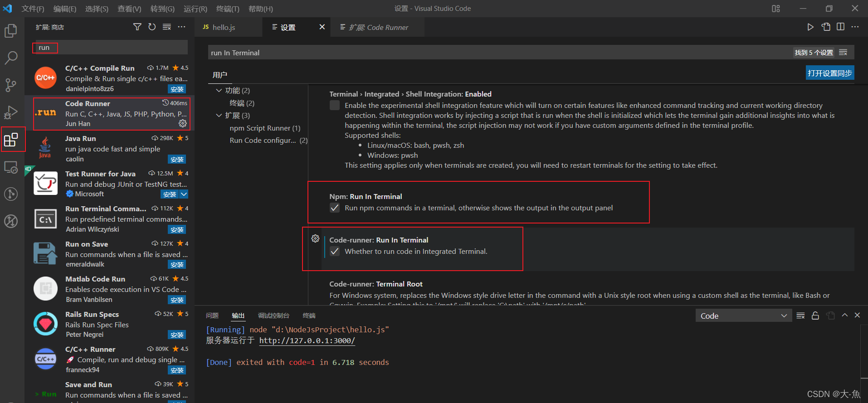Select 终端 (2) in settings tree
The height and width of the screenshot is (403, 868).
pos(242,103)
